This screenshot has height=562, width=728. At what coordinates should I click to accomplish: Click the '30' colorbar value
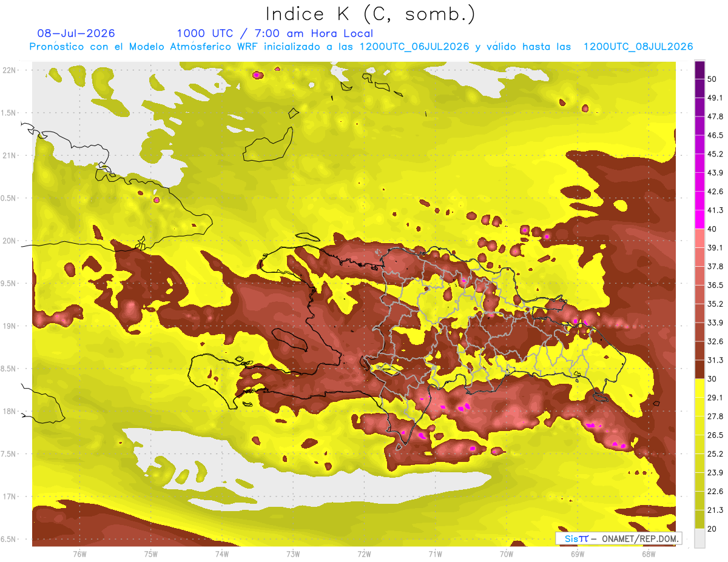coord(713,378)
